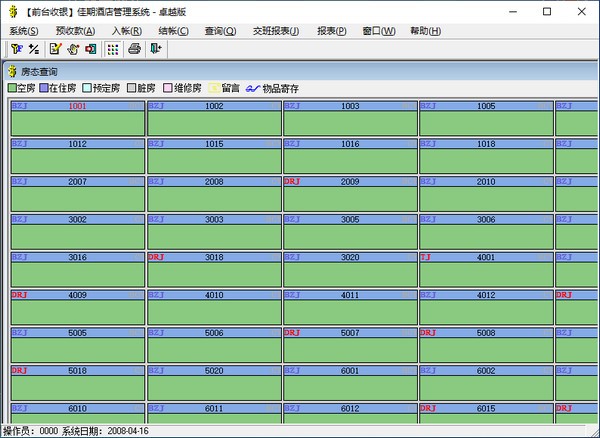
Task: Open the 结帐(C) menu
Action: [172, 31]
